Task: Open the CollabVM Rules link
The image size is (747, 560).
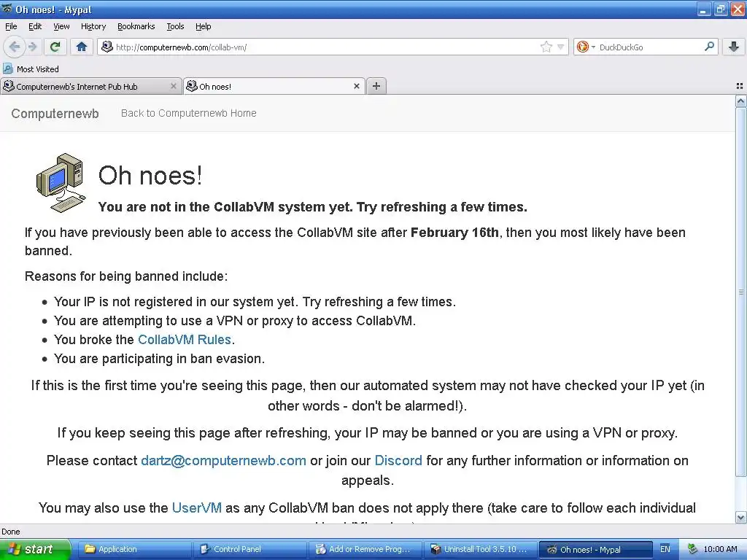Action: click(x=185, y=340)
